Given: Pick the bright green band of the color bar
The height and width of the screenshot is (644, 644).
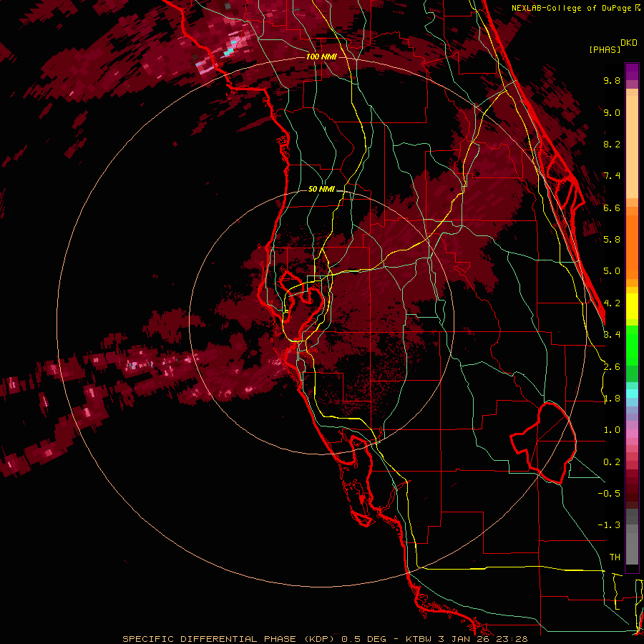Looking at the screenshot, I should click(x=632, y=345).
